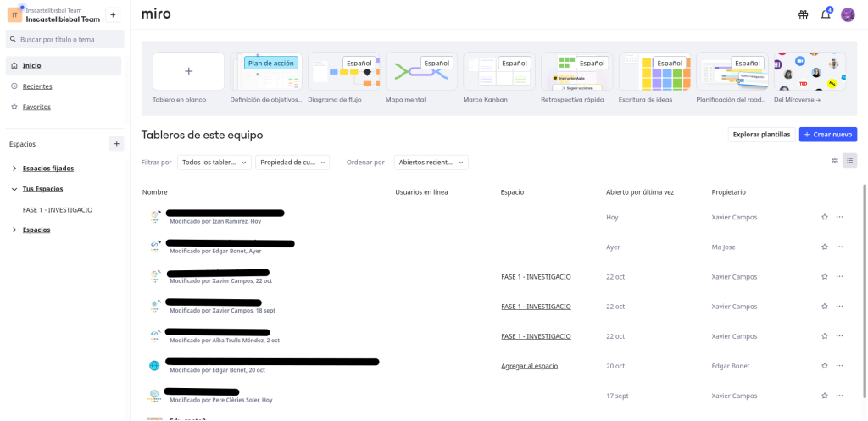Expand the Espacios fijados section
The height and width of the screenshot is (421, 868).
point(14,169)
